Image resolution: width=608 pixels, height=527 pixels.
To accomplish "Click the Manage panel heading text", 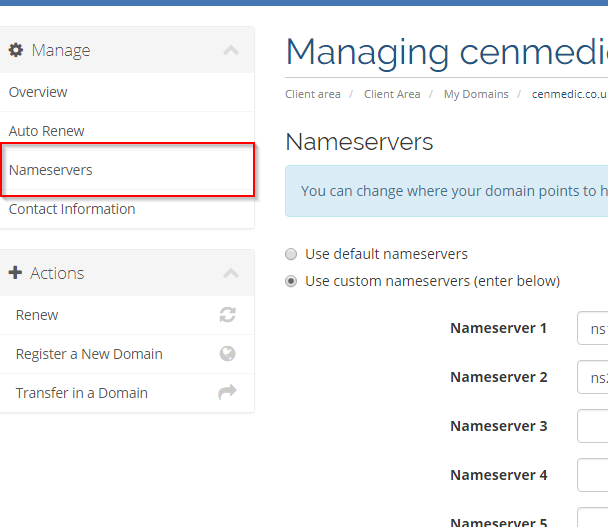I will [60, 51].
